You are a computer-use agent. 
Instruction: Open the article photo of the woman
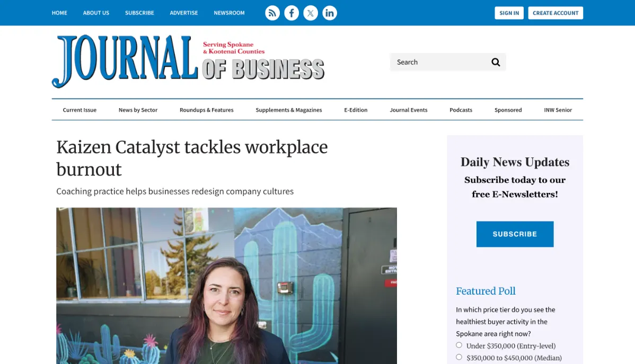226,286
